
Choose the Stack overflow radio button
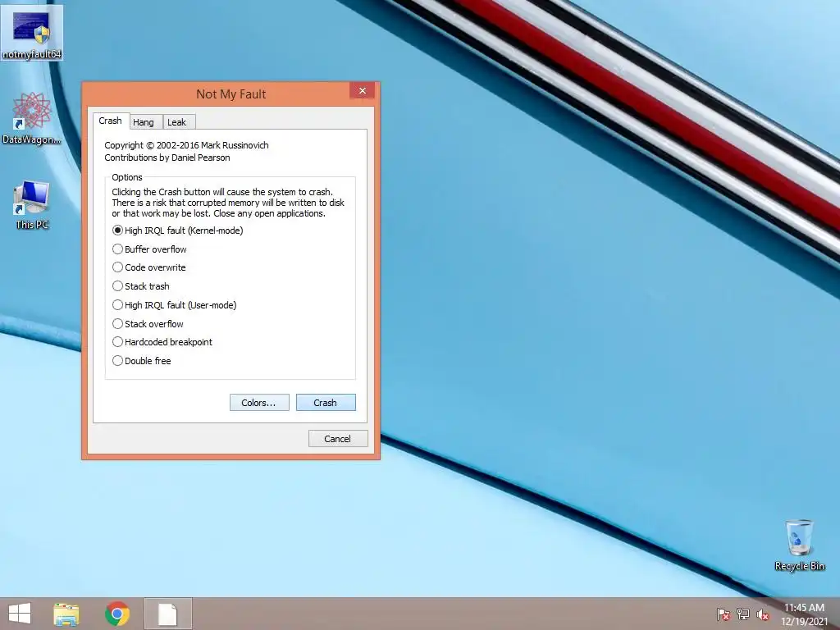[148, 323]
